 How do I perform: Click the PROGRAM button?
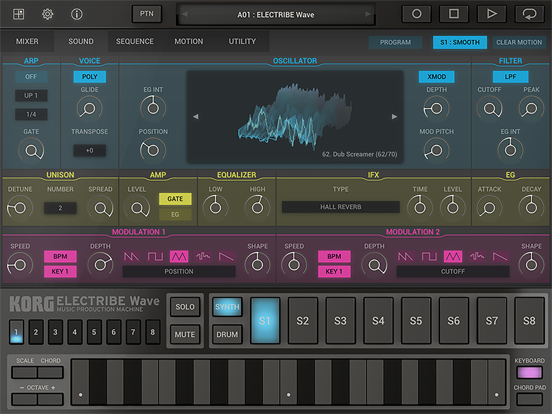point(395,42)
